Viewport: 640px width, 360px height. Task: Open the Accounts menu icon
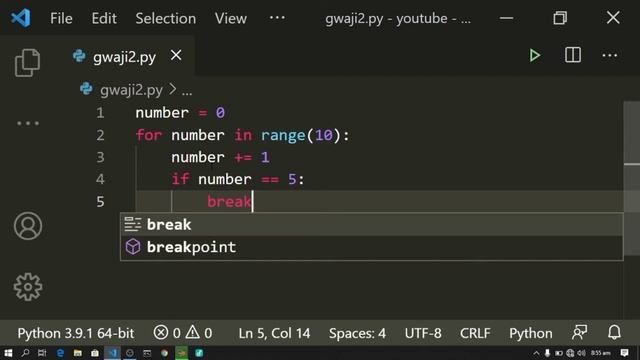[x=28, y=226]
